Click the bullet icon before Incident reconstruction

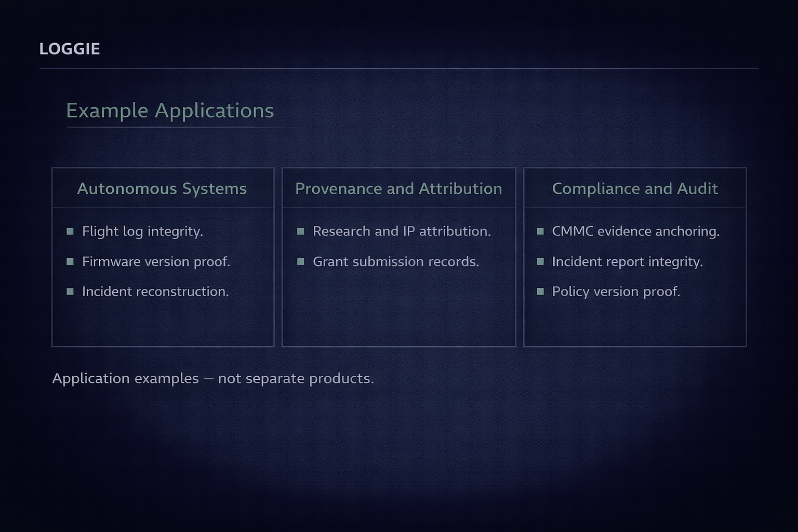point(70,292)
